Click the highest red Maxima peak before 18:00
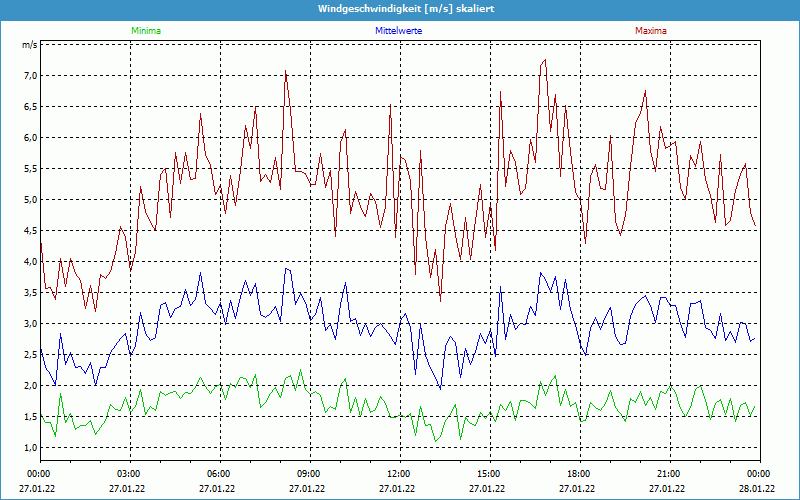800x500 pixels. (x=544, y=60)
